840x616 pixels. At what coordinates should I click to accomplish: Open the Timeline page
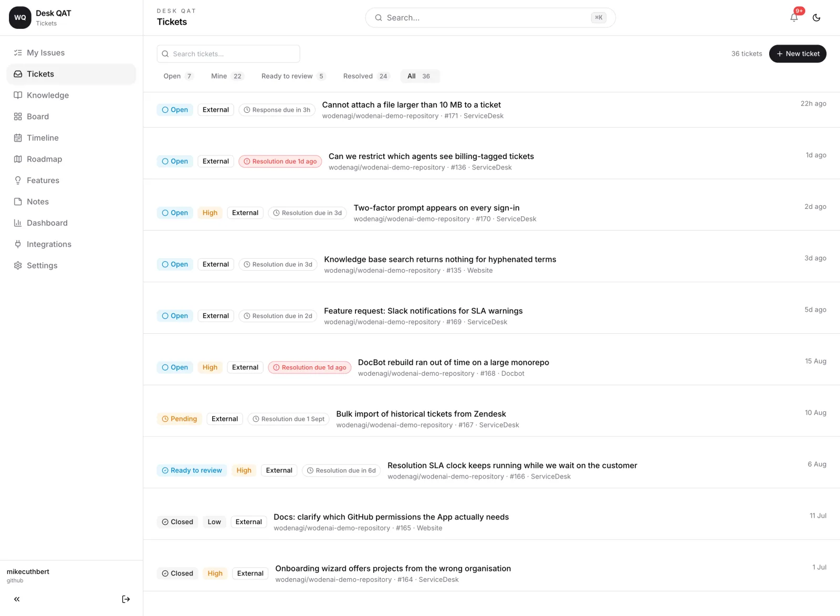coord(71,138)
